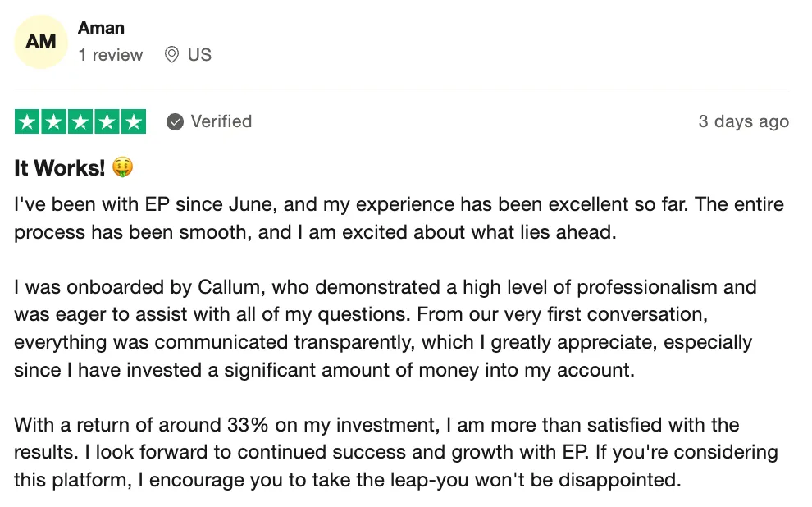Click the third green rating star
The image size is (812, 507).
pyautogui.click(x=80, y=121)
